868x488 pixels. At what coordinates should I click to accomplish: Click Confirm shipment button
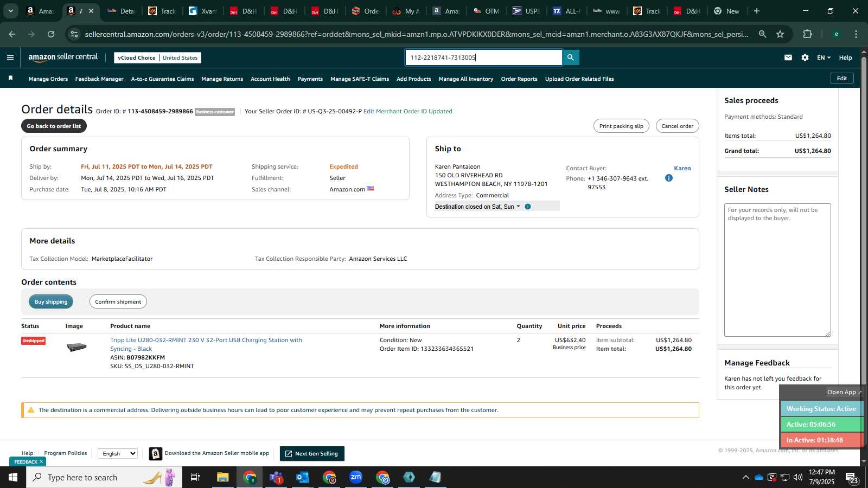point(118,301)
